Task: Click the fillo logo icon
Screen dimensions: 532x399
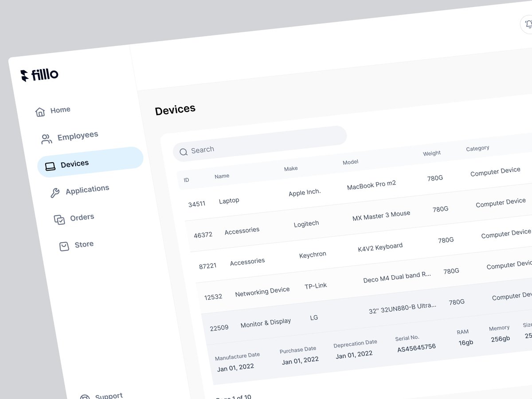Action: tap(25, 76)
